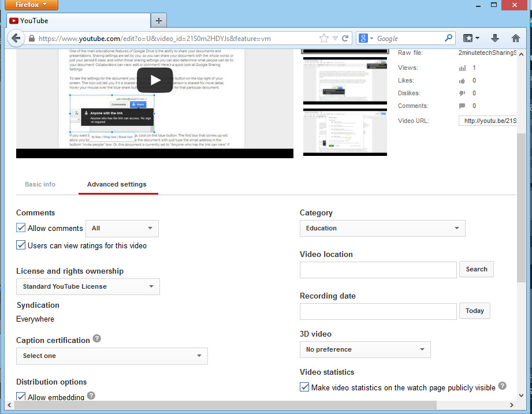Viewport: 532px width, 414px height.
Task: Maximize the Firefox window
Action: point(494,5)
